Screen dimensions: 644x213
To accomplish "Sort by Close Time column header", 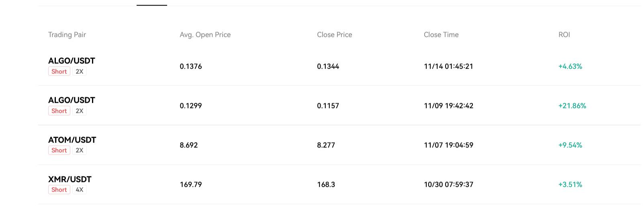I will [441, 35].
